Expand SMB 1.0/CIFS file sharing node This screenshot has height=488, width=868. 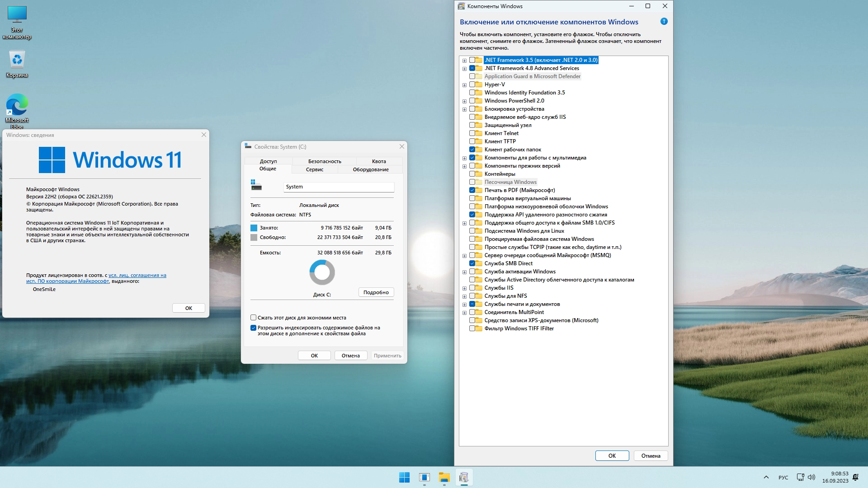[x=464, y=223]
